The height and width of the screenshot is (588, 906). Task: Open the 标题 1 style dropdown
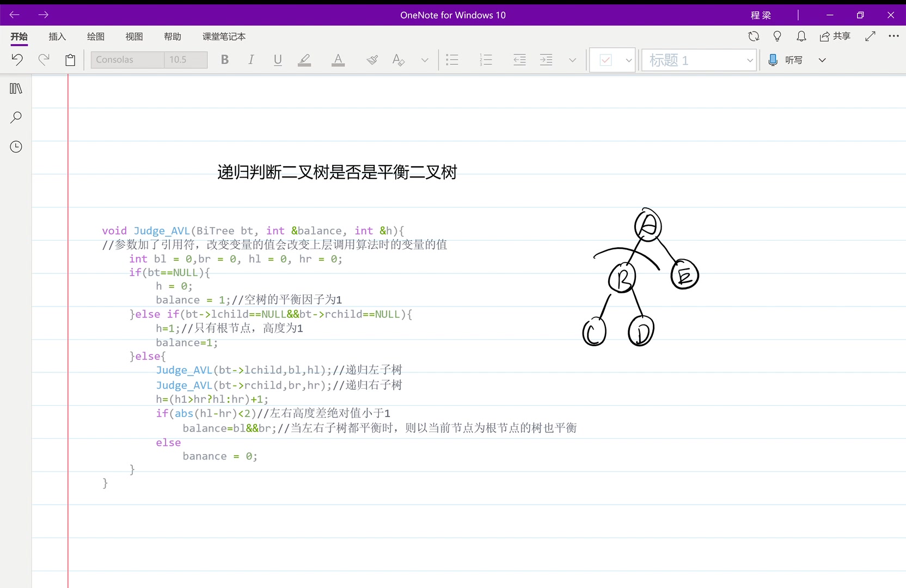click(x=699, y=60)
